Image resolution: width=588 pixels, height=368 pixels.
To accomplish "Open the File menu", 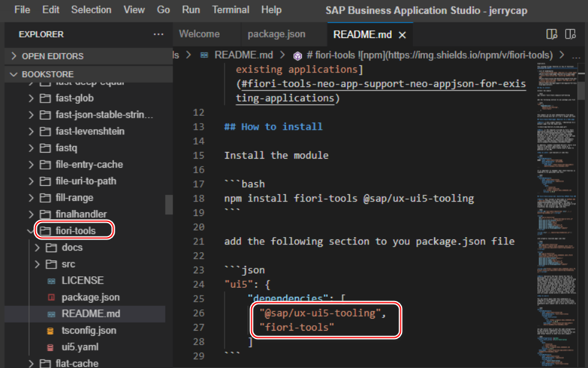I will pyautogui.click(x=22, y=10).
